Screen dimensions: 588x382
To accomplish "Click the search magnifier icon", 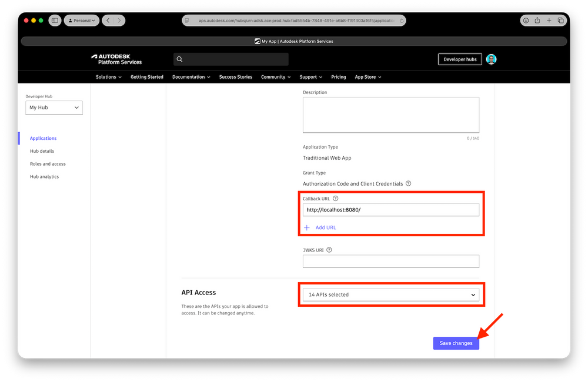I will click(x=180, y=59).
